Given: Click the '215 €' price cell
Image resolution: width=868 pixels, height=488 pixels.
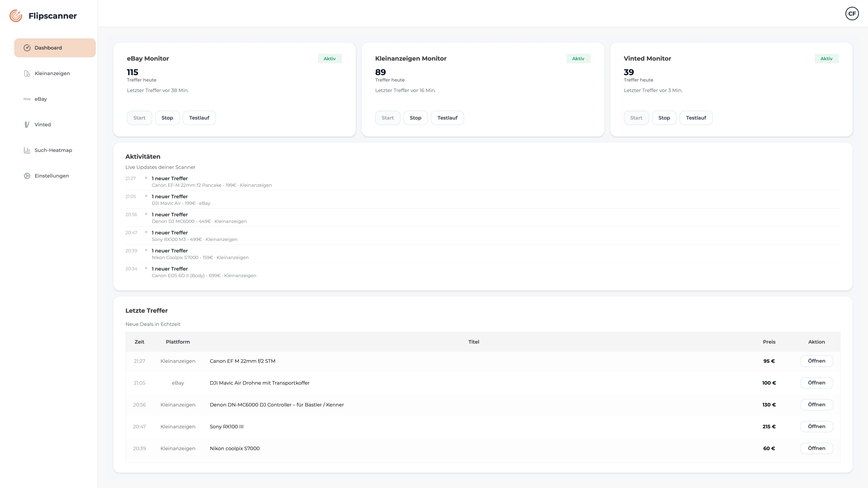Looking at the screenshot, I should point(769,427).
